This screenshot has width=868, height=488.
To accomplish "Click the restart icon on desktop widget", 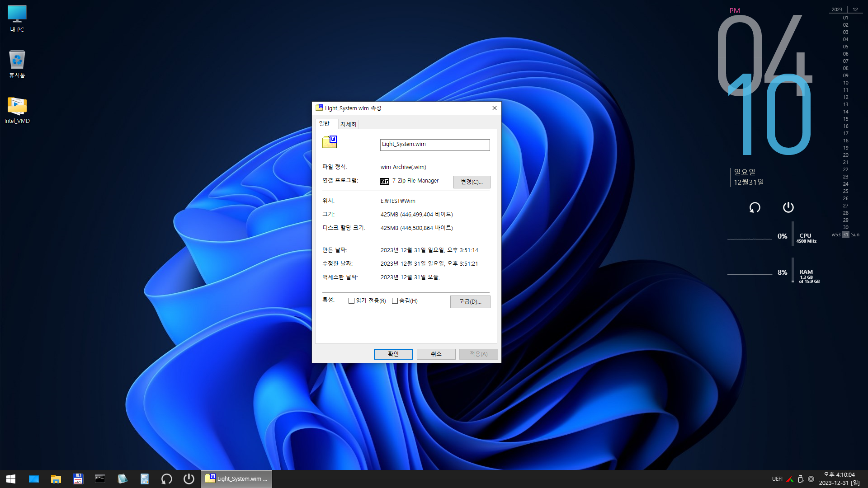I will click(x=755, y=207).
